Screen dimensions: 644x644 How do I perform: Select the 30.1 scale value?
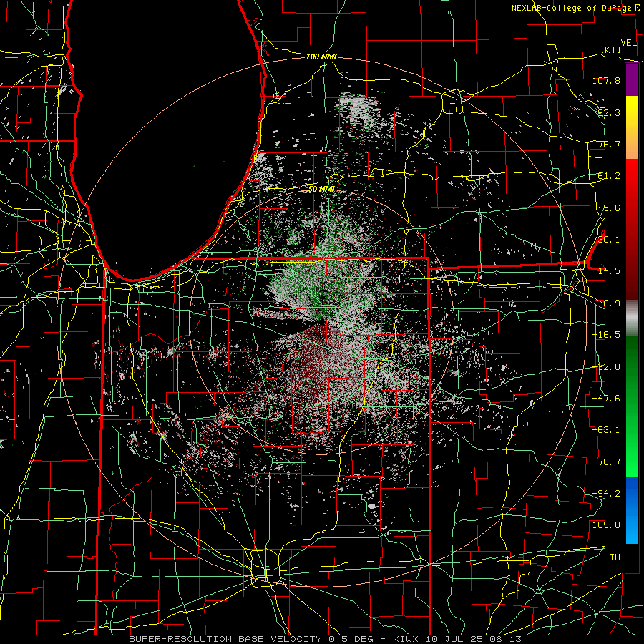[609, 240]
